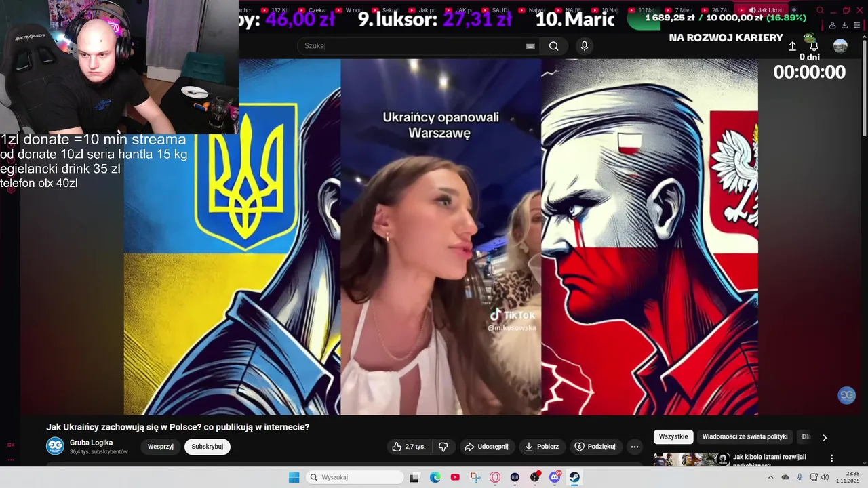
Task: Open the YouTube account avatar menu
Action: click(840, 46)
